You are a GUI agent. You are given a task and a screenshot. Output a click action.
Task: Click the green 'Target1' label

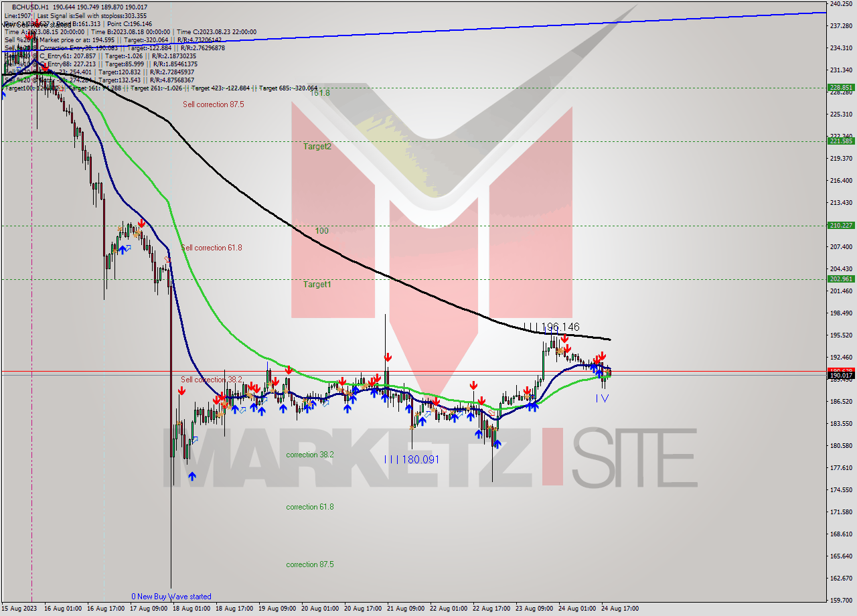coord(317,285)
